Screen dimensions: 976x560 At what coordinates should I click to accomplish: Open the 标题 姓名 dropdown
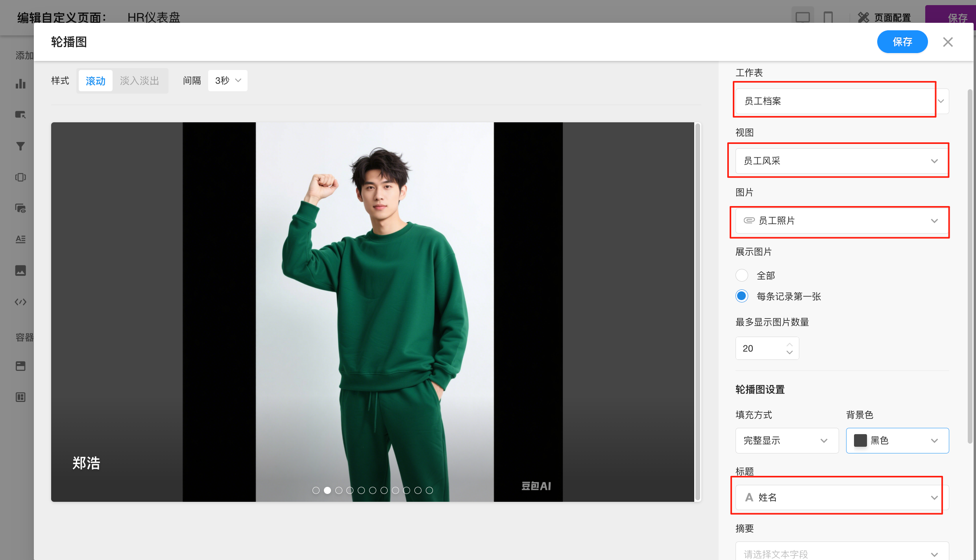click(842, 497)
